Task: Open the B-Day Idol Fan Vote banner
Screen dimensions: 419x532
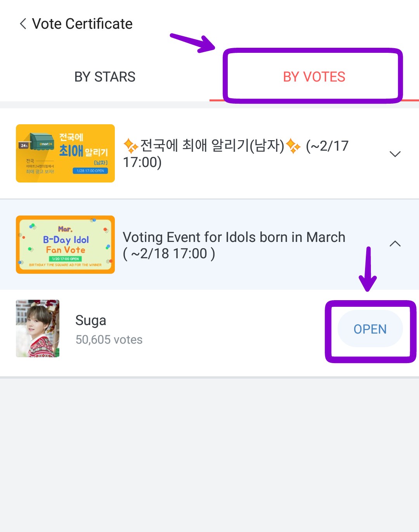Action: (x=65, y=245)
